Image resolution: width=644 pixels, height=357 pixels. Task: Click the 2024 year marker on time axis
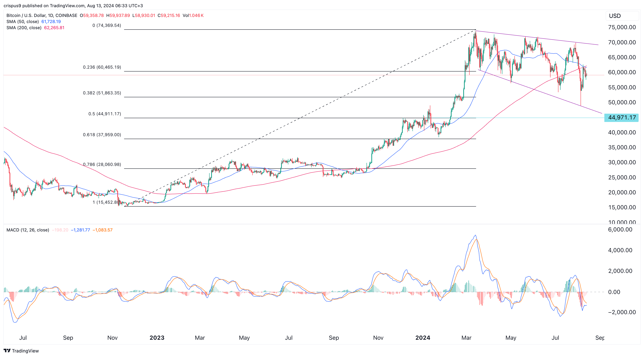[x=423, y=338]
